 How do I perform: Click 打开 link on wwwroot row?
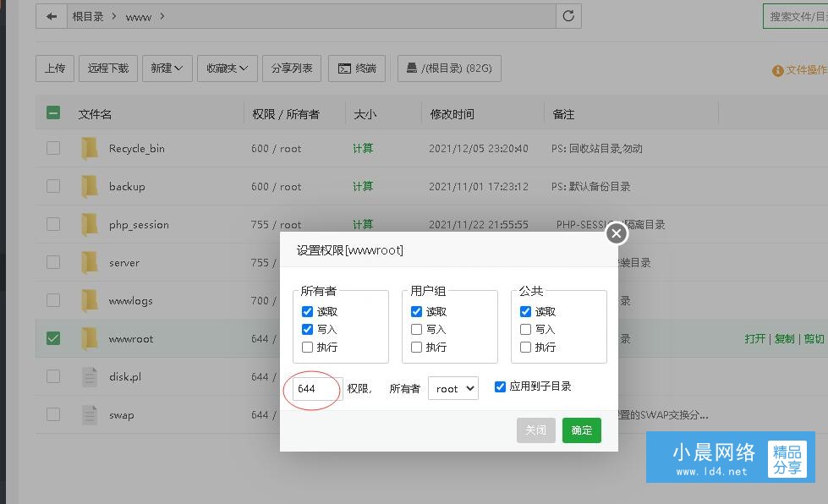pos(754,339)
